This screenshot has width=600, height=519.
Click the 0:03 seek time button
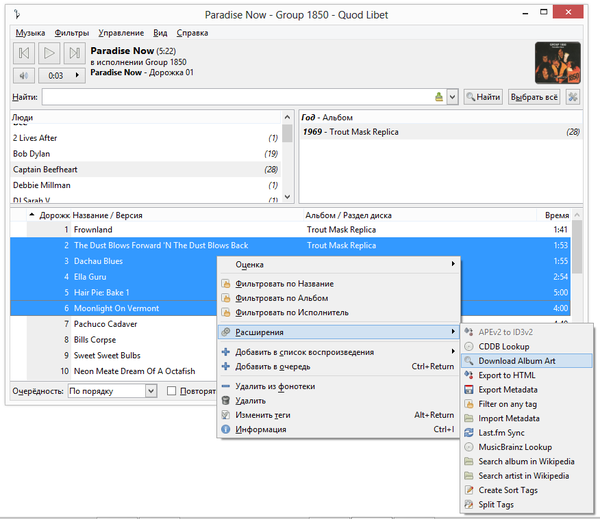tap(62, 75)
